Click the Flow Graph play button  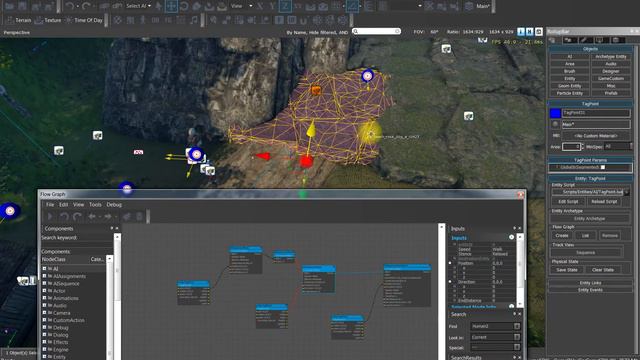[x=50, y=216]
